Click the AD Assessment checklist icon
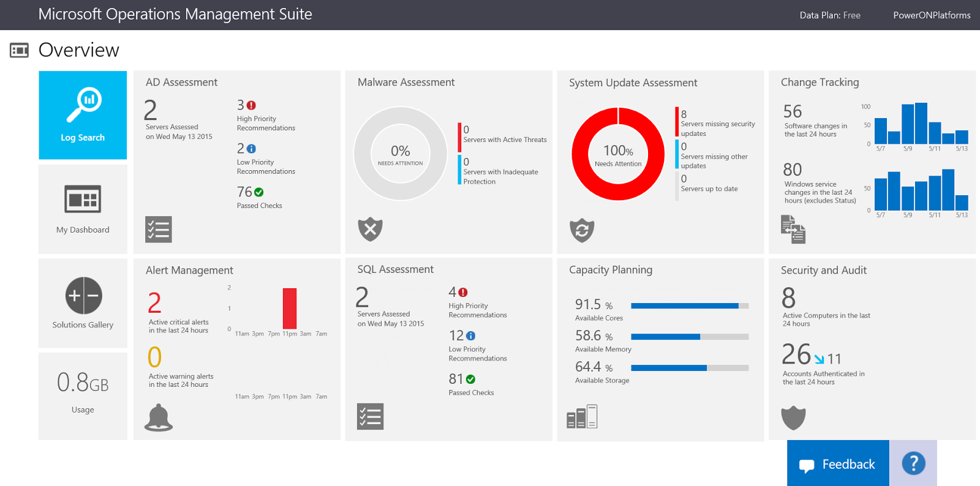Image resolution: width=980 pixels, height=486 pixels. click(x=158, y=230)
